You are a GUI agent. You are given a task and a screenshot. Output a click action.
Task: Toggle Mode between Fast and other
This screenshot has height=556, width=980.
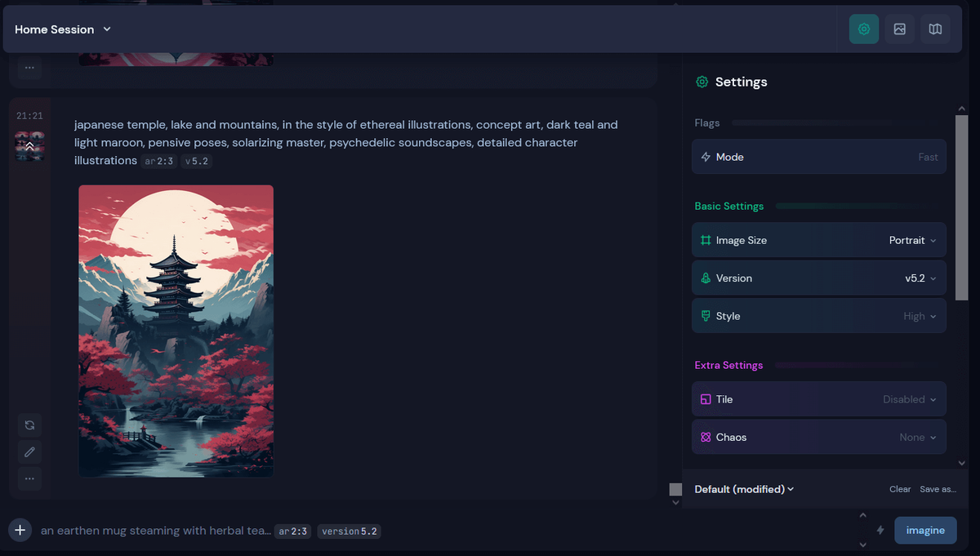(x=819, y=157)
